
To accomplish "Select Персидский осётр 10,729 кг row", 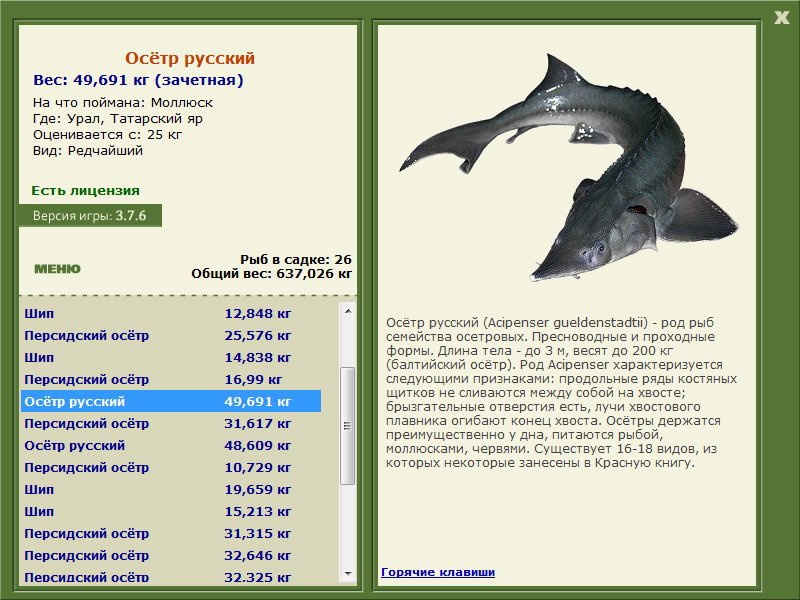I will pos(171,467).
